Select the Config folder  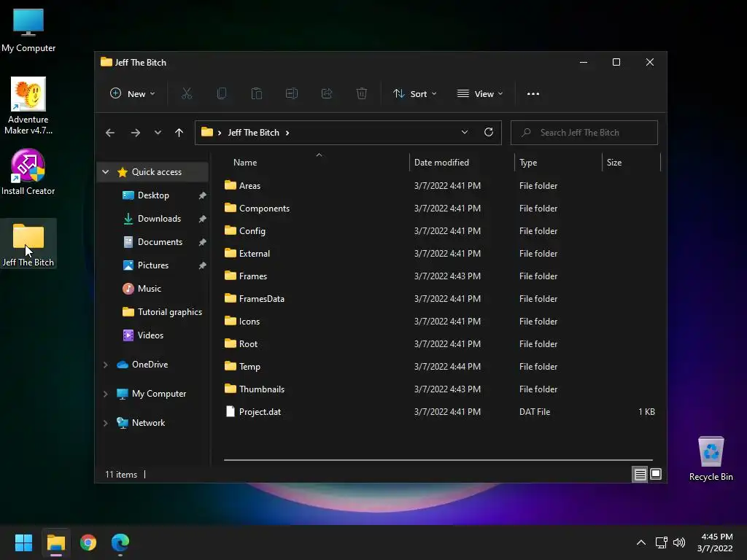pos(439,231)
